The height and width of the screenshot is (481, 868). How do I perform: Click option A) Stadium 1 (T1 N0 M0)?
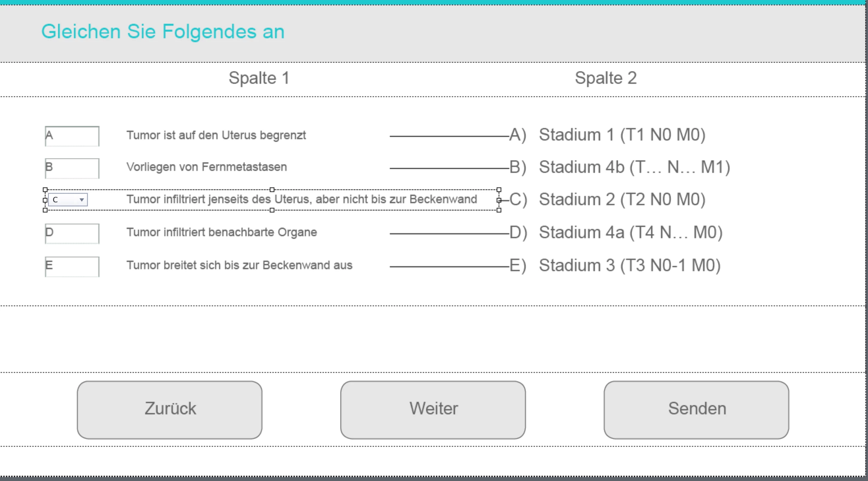(x=607, y=135)
